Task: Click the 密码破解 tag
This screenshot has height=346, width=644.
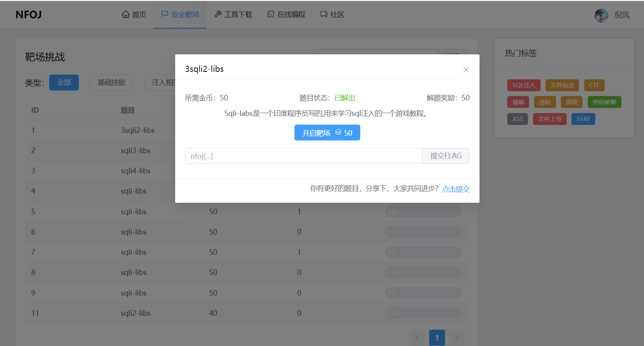Action: pyautogui.click(x=604, y=102)
